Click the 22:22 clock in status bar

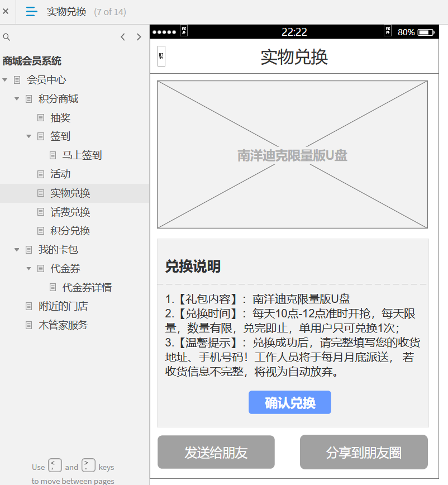coord(294,32)
